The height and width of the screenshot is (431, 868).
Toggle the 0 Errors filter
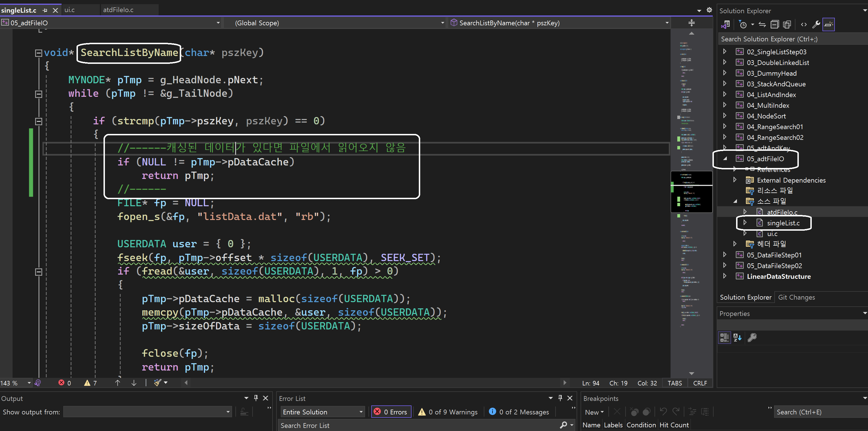tap(391, 412)
